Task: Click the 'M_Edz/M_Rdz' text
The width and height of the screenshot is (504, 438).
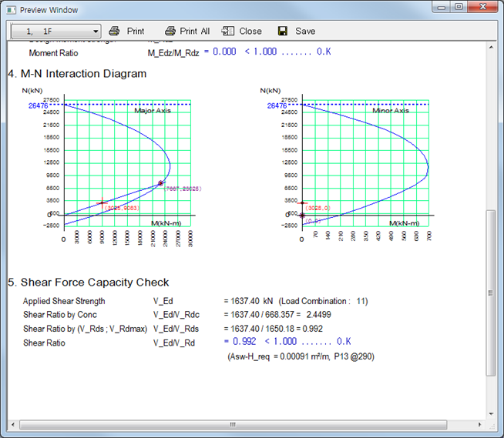Action: [x=173, y=53]
